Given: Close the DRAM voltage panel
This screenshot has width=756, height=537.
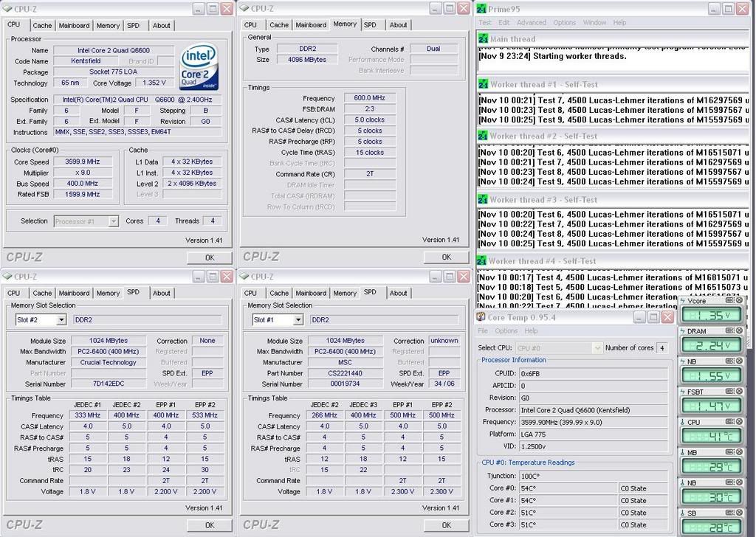Looking at the screenshot, I should (739, 330).
